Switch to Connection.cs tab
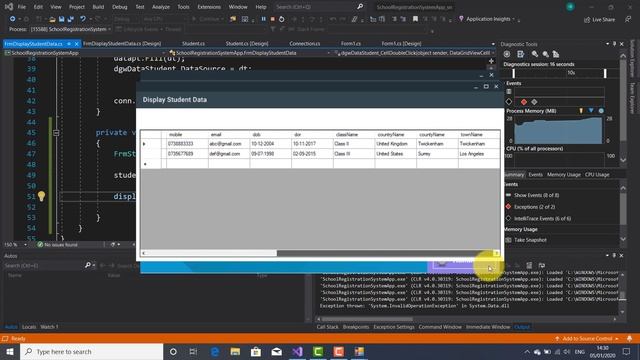The image size is (640, 360). 304,43
